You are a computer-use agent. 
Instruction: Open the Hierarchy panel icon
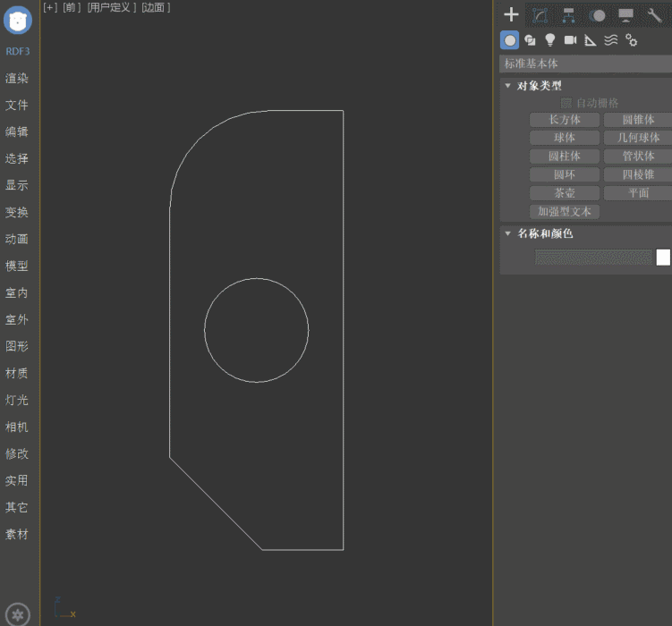tap(568, 14)
